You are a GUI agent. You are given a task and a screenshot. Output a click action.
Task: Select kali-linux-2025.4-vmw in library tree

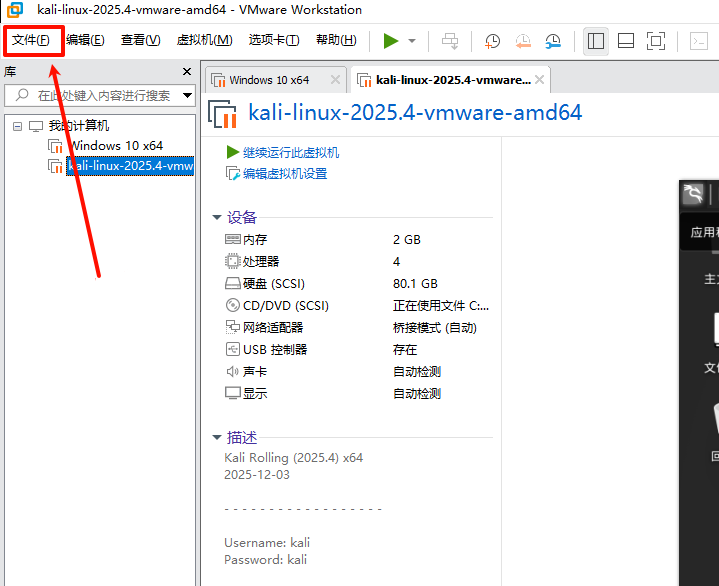(130, 166)
